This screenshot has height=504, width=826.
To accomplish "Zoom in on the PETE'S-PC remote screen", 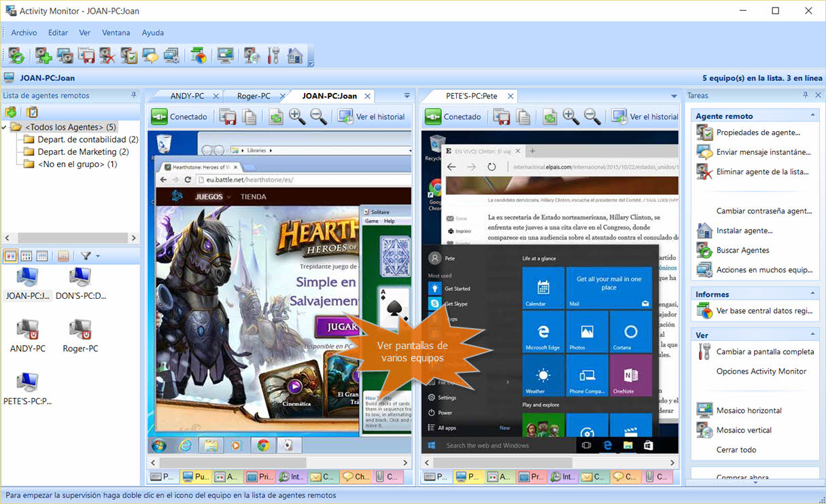I will pos(571,117).
